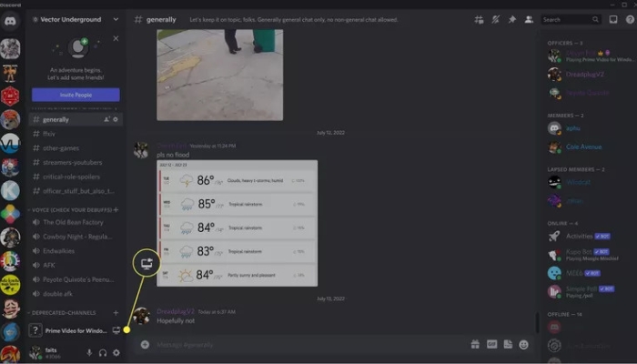Open the officer_stuff_but_also channel

[x=76, y=191]
